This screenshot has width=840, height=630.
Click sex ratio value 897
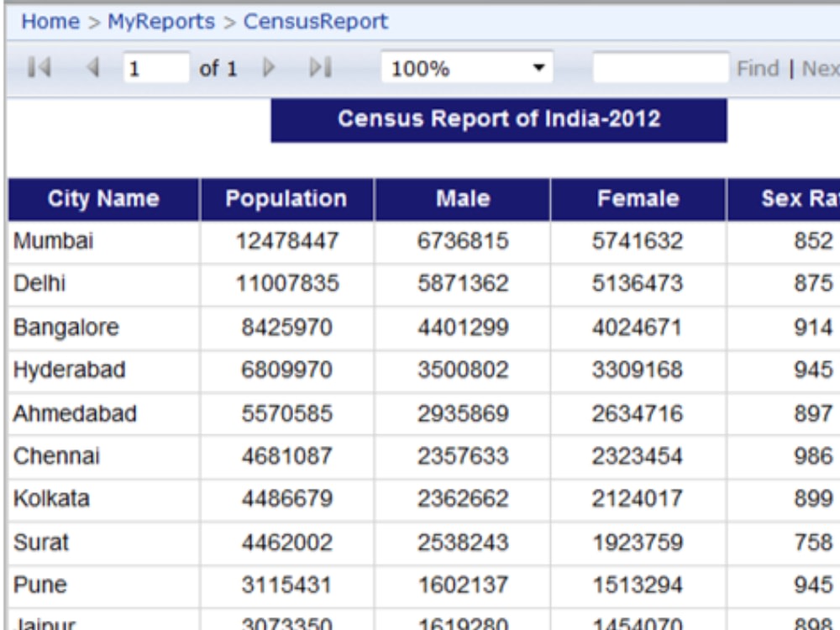(x=813, y=413)
